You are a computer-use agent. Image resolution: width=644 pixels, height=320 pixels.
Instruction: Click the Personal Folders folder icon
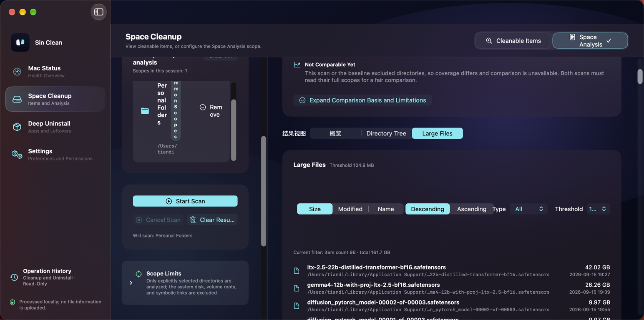tap(145, 111)
